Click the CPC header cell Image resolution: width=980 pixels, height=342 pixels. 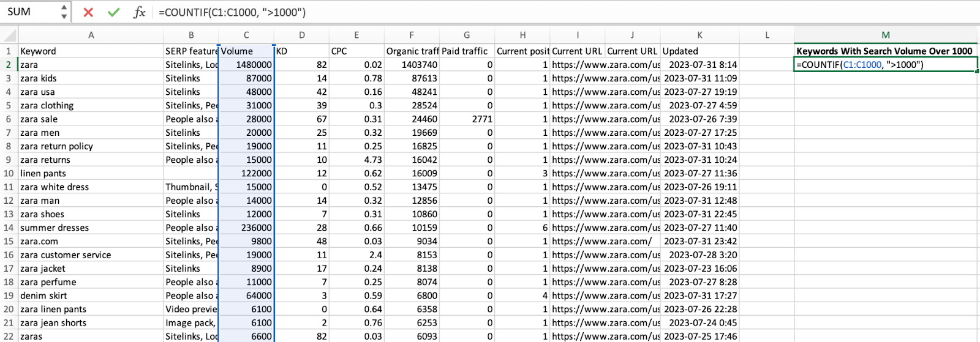[x=356, y=51]
